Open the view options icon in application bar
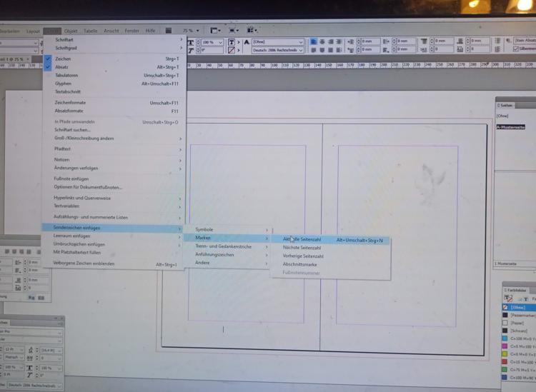536x392 pixels. pos(214,31)
